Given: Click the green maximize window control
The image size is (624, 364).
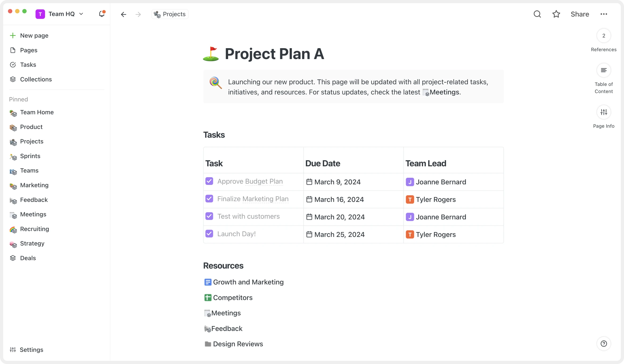Looking at the screenshot, I should click(x=24, y=11).
